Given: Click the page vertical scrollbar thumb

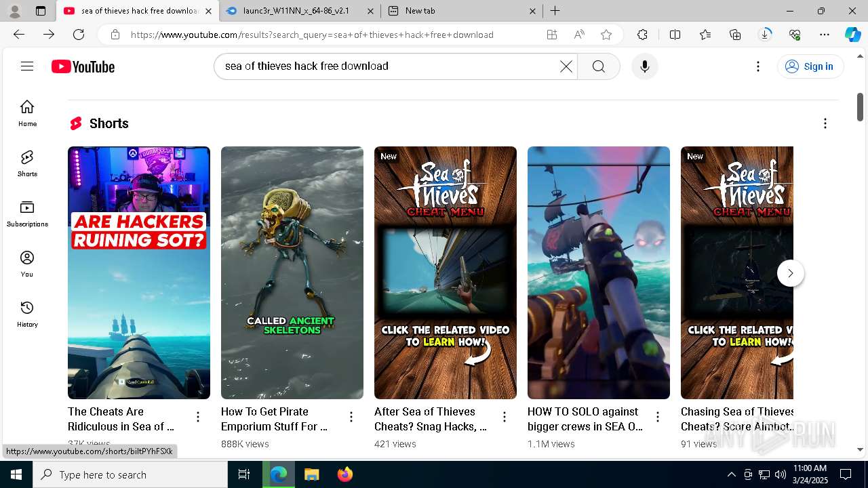Looking at the screenshot, I should point(861,106).
